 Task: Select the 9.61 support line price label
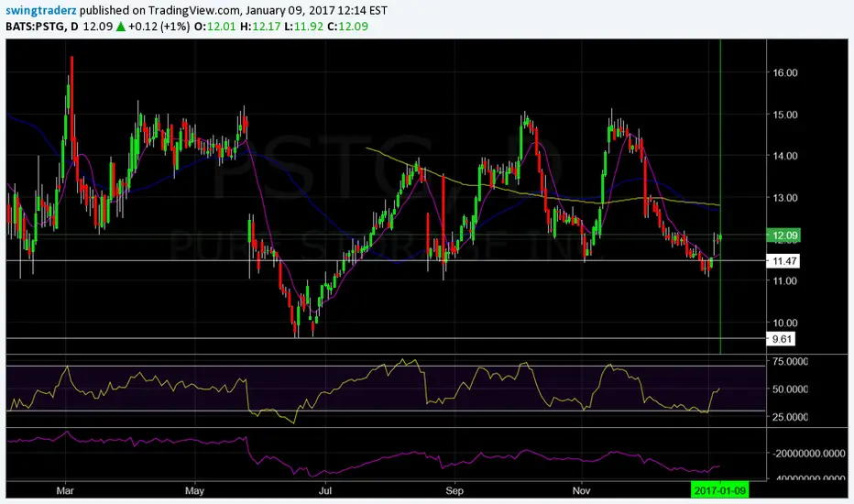(x=782, y=339)
